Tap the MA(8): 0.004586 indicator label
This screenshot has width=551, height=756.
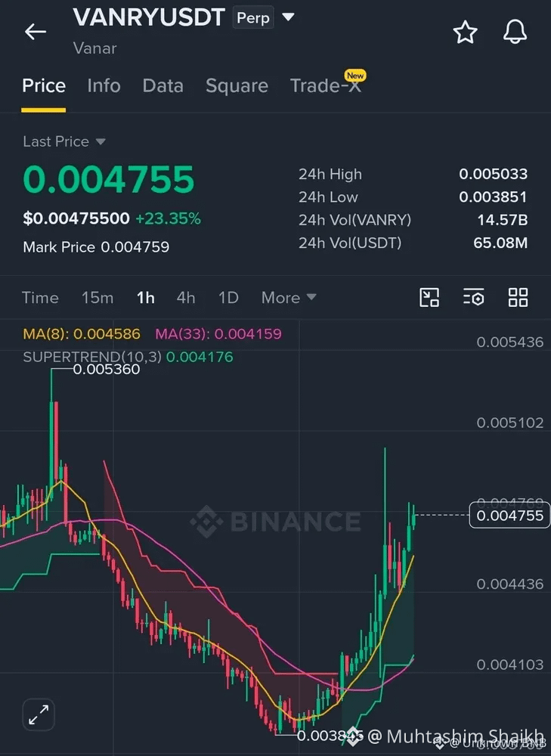82,333
